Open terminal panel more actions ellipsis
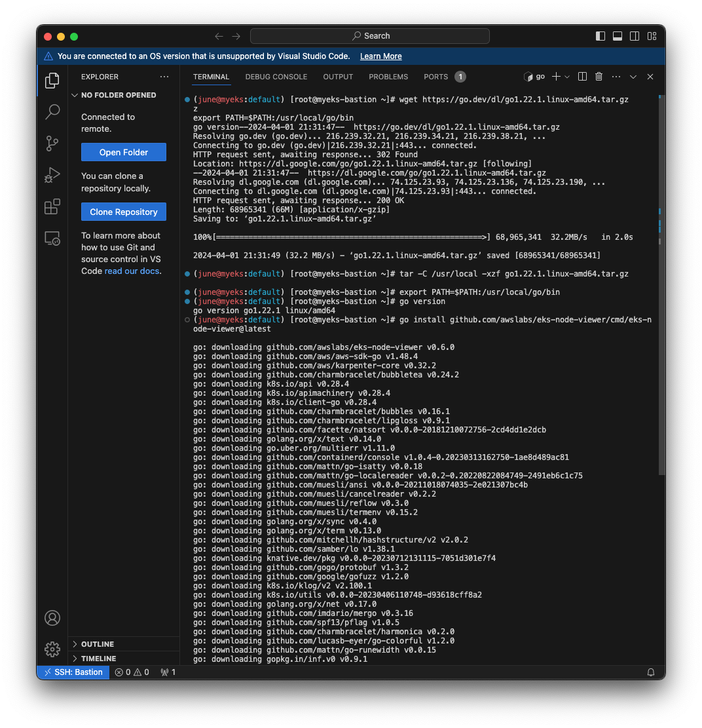 [x=616, y=77]
